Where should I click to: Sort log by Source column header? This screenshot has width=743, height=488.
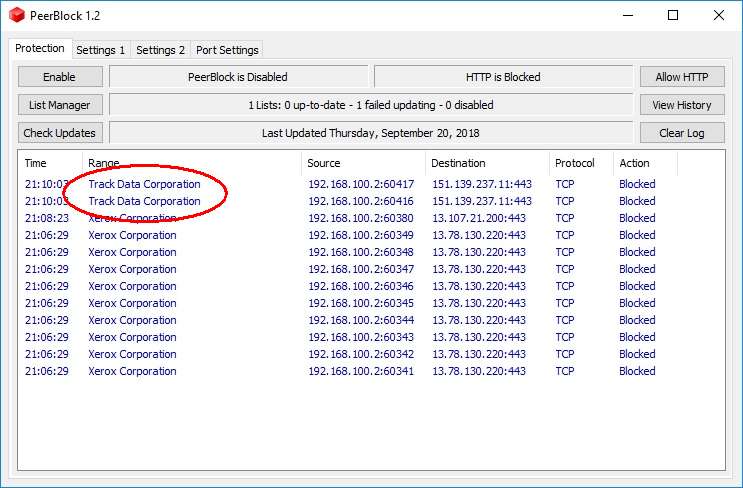click(x=363, y=163)
